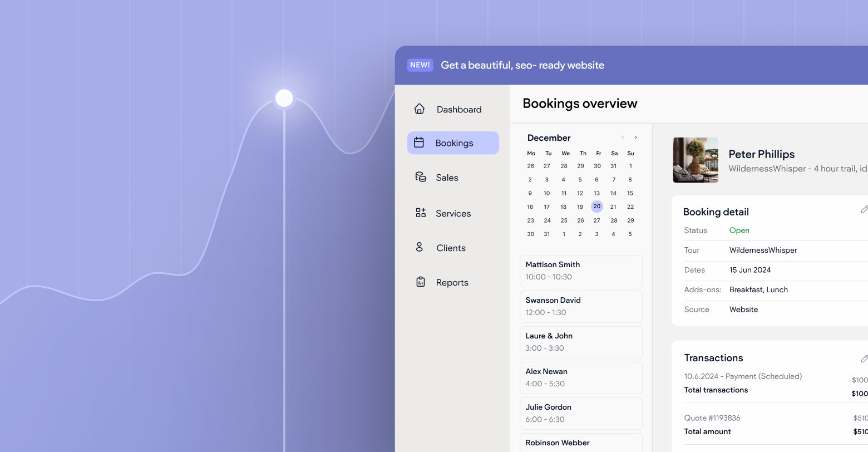Open the Sales menu item

point(447,178)
